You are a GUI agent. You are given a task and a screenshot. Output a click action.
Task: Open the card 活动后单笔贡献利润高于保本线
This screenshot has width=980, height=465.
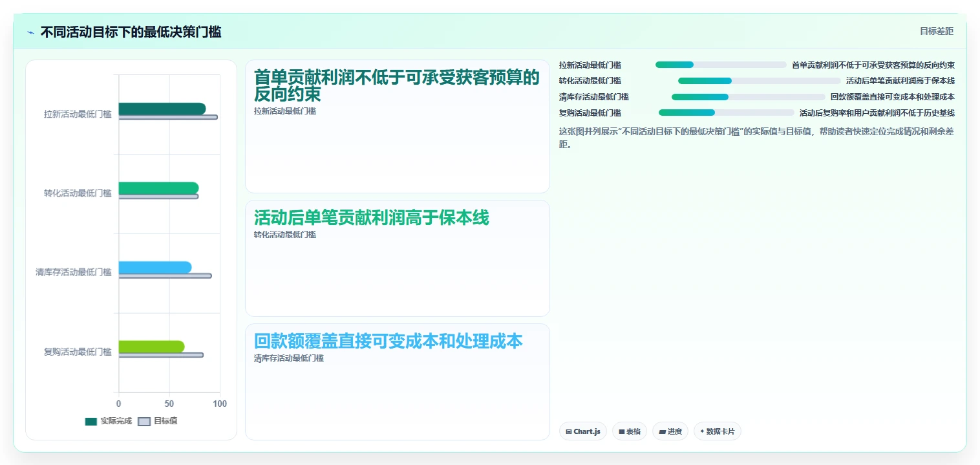398,258
